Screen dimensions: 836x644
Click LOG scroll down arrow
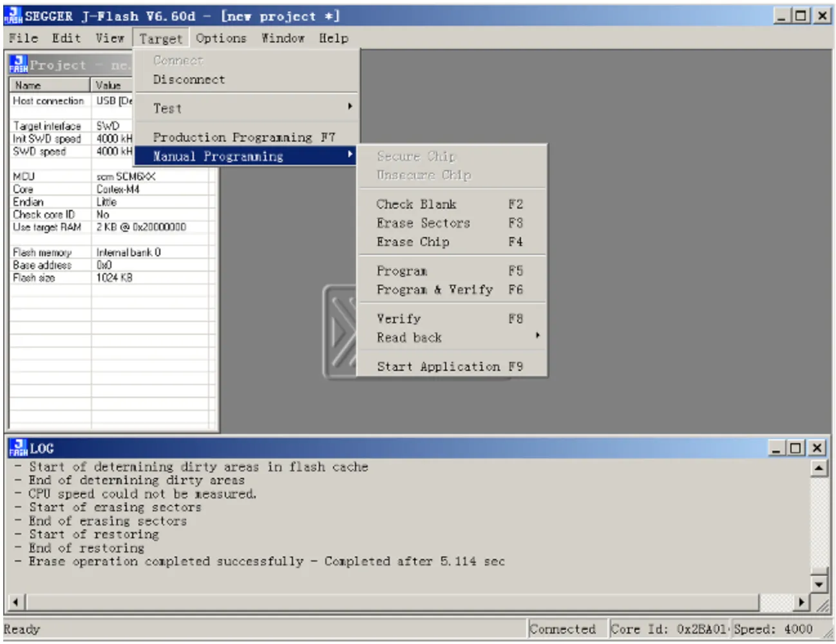coord(819,585)
